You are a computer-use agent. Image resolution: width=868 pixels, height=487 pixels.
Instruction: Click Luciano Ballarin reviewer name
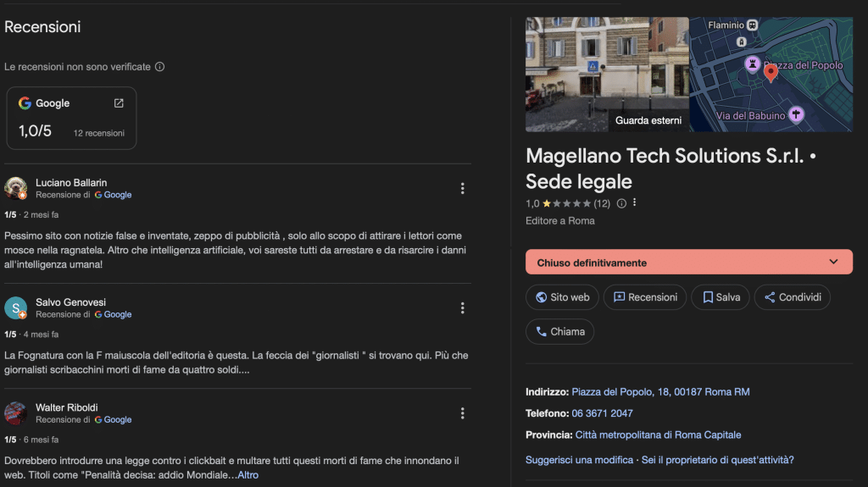point(71,183)
